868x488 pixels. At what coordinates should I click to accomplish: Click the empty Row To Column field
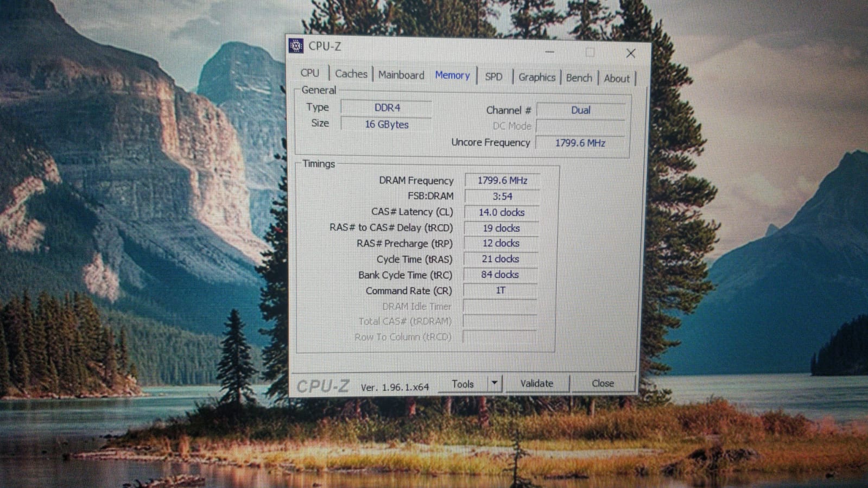click(499, 337)
